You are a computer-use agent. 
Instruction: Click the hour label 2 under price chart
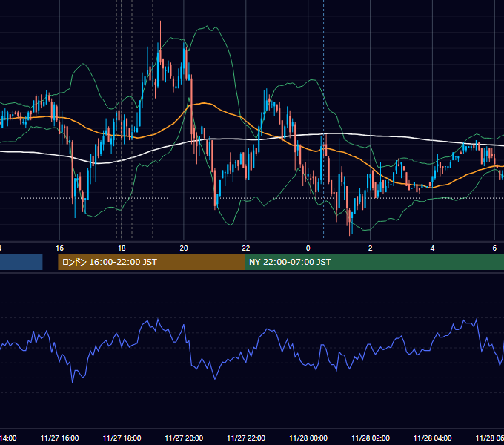coord(371,248)
